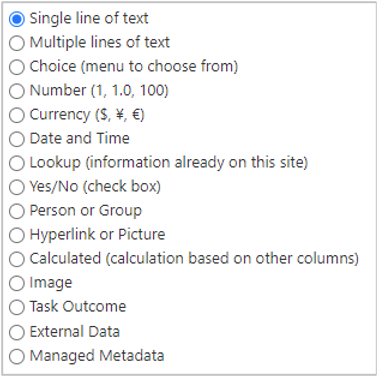The width and height of the screenshot is (377, 376).
Task: Select the Lookup radio button
Action: tap(17, 163)
